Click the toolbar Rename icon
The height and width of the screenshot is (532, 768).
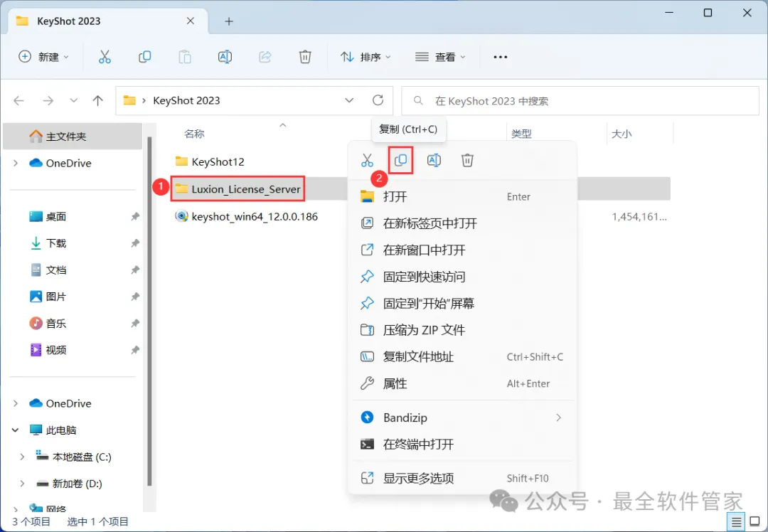tap(225, 57)
